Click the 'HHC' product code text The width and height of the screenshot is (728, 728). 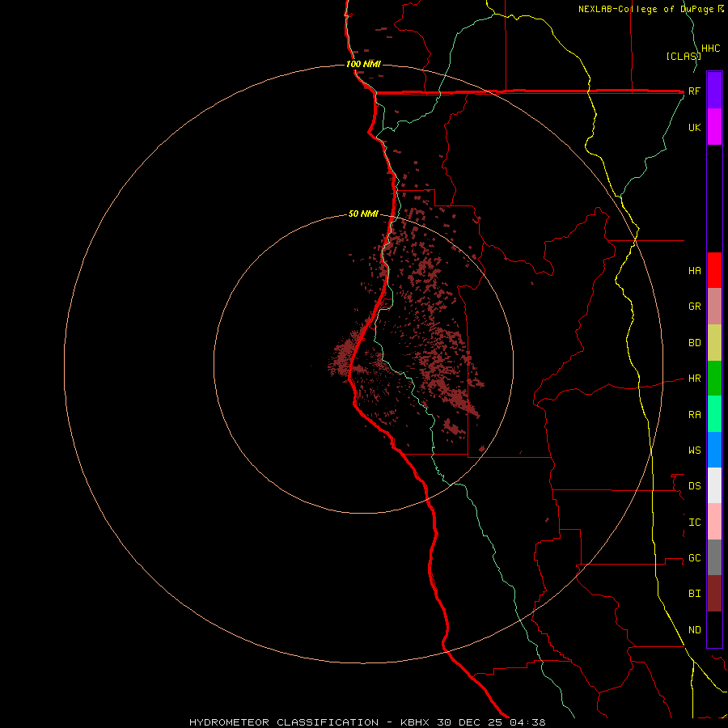[x=710, y=49]
